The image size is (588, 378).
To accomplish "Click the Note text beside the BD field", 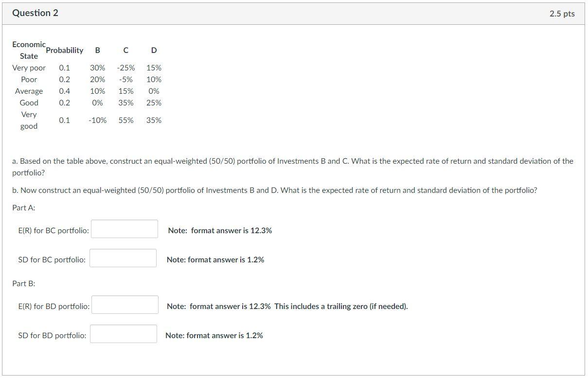I will point(287,306).
